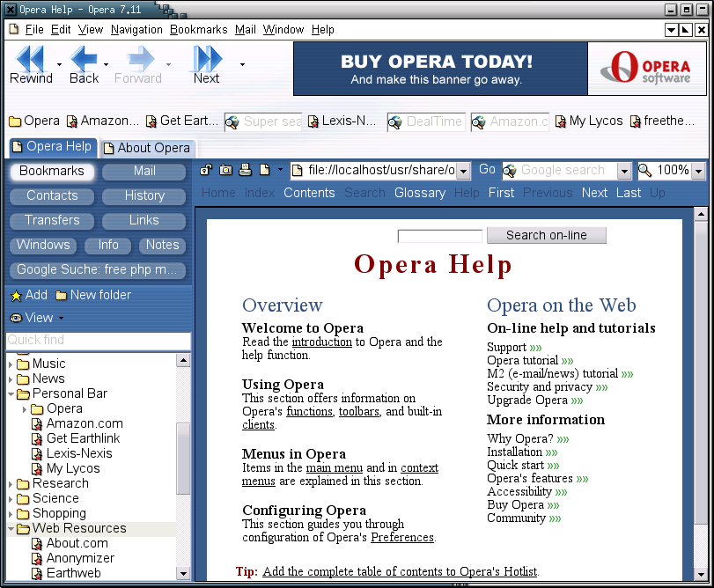Toggle the History panel button
This screenshot has height=588, width=714.
click(144, 195)
